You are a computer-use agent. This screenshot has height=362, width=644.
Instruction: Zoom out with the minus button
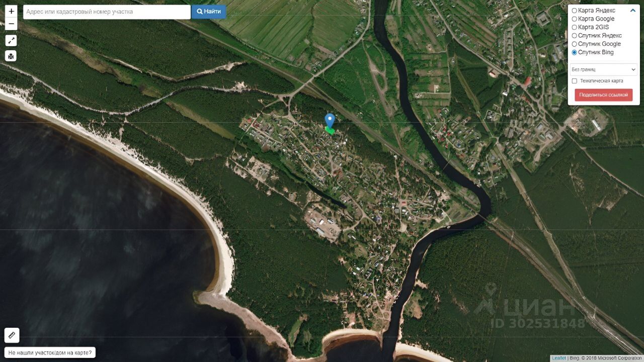[x=11, y=24]
